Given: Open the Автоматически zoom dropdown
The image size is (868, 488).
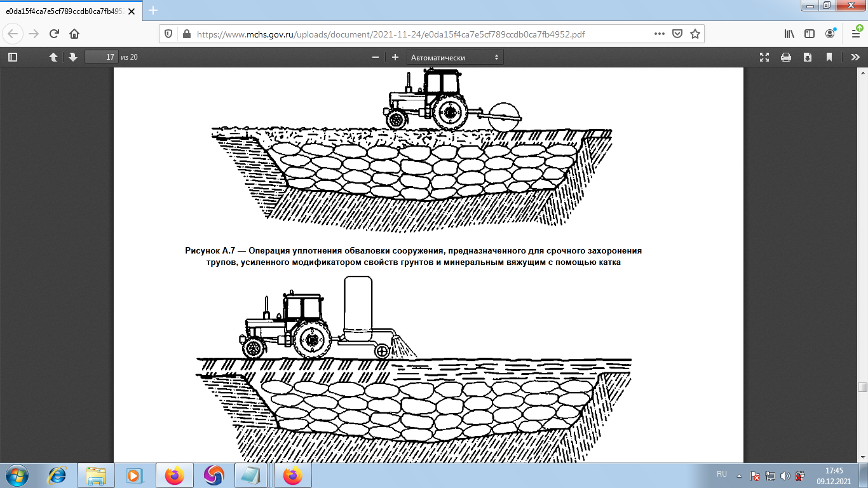Looking at the screenshot, I should coord(455,57).
